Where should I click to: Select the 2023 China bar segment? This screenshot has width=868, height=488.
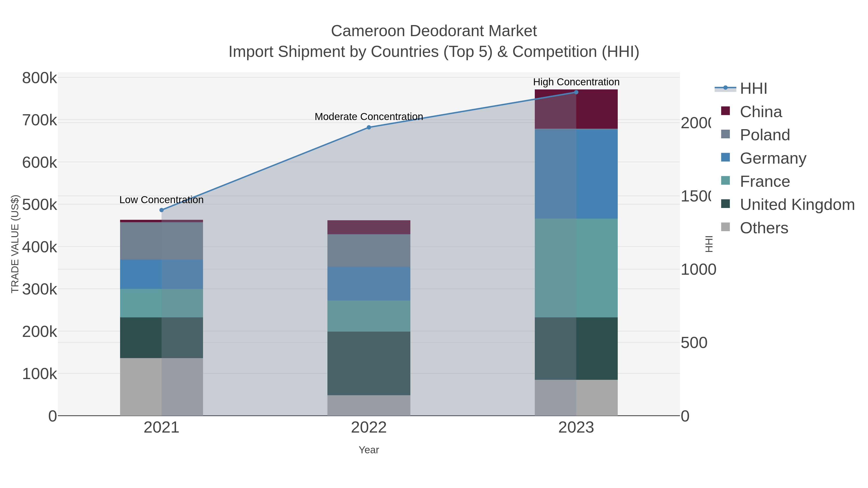pyautogui.click(x=576, y=109)
